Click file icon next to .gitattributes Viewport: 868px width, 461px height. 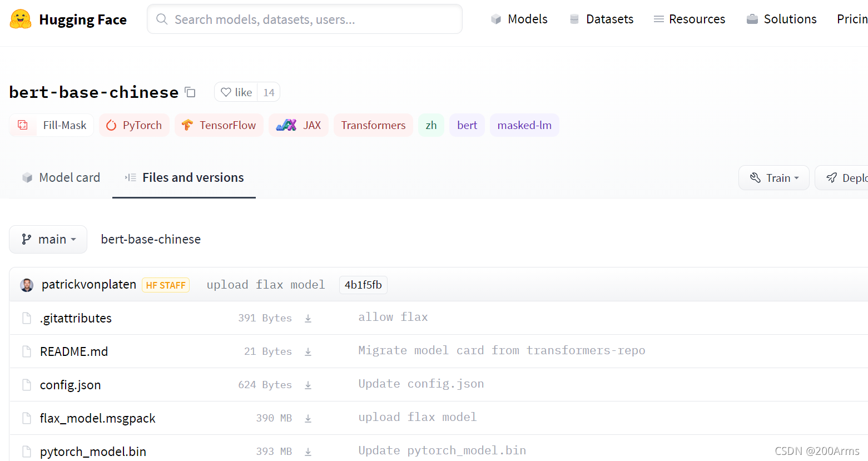[x=27, y=318]
